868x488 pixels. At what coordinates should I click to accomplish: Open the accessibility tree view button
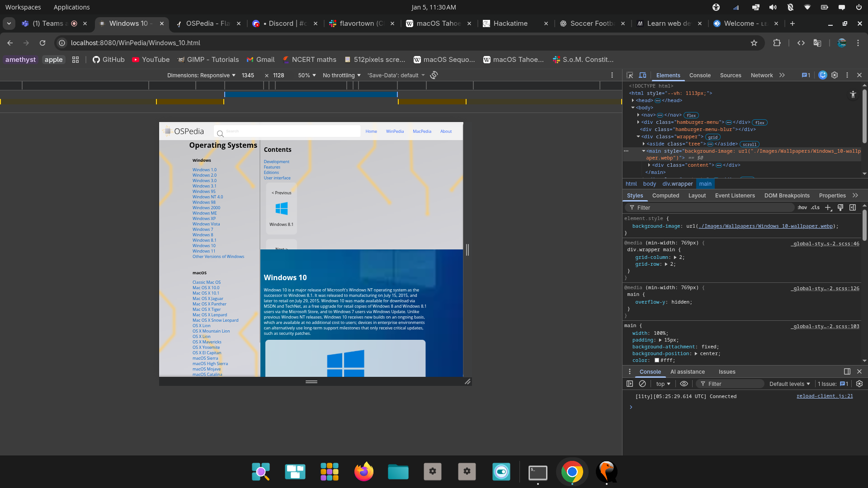[853, 94]
